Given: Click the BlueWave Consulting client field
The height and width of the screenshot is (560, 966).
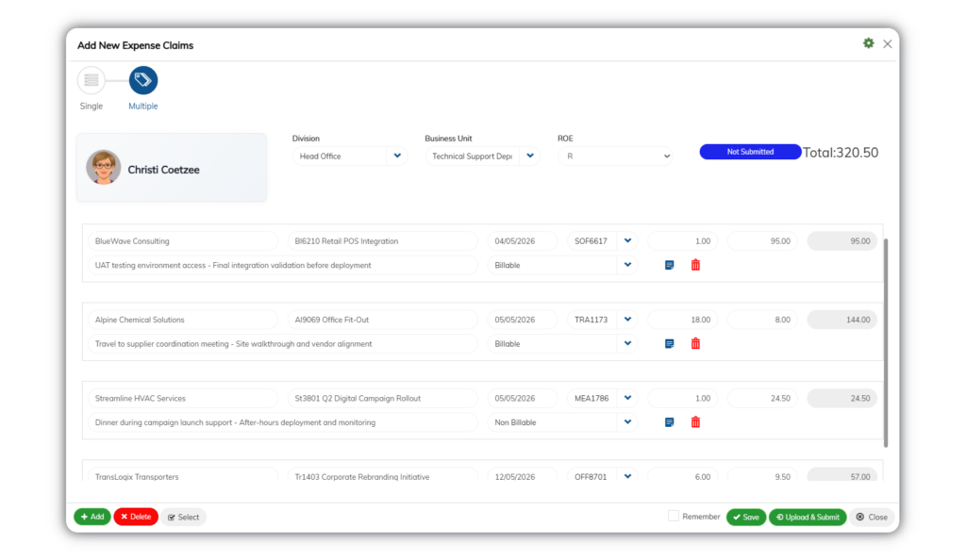Looking at the screenshot, I should [x=183, y=241].
